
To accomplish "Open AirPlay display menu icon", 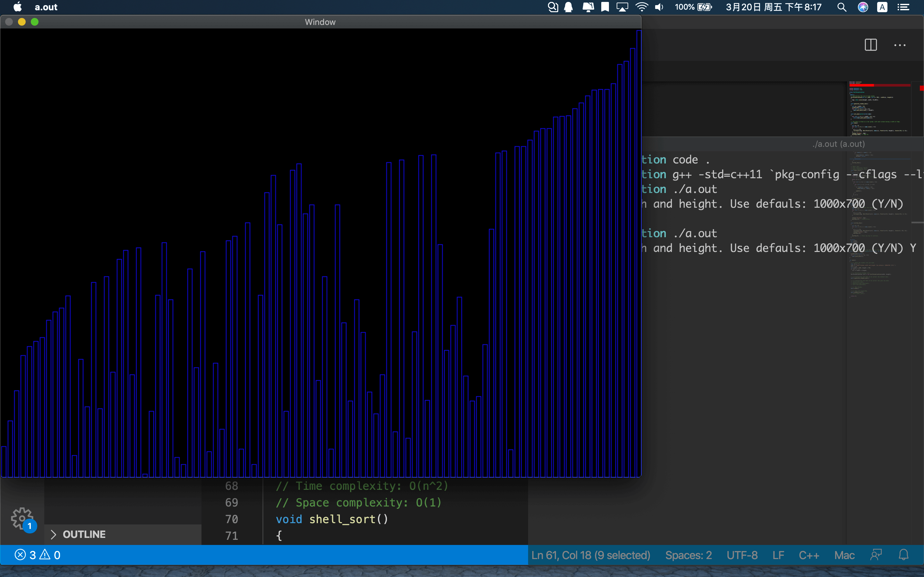I will coord(622,7).
